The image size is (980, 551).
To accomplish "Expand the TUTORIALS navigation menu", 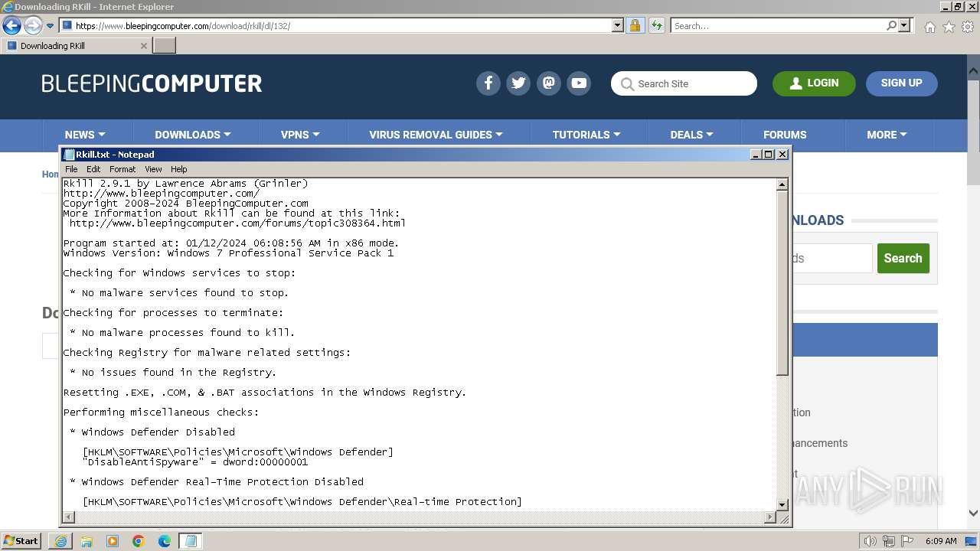I will click(x=586, y=135).
